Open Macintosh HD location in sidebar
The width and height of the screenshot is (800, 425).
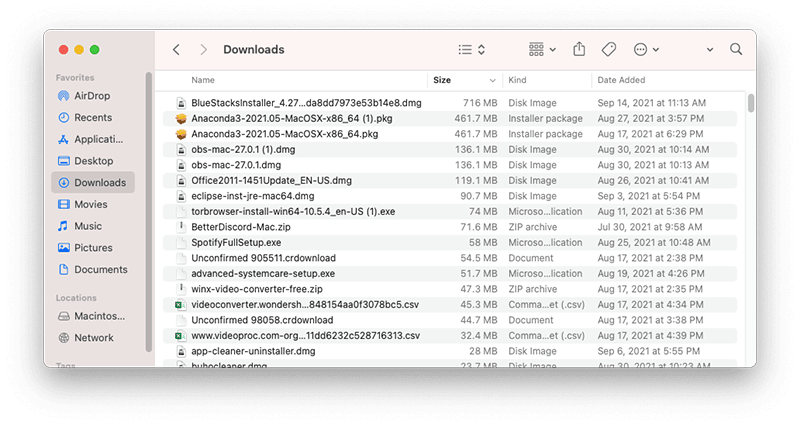click(x=91, y=316)
